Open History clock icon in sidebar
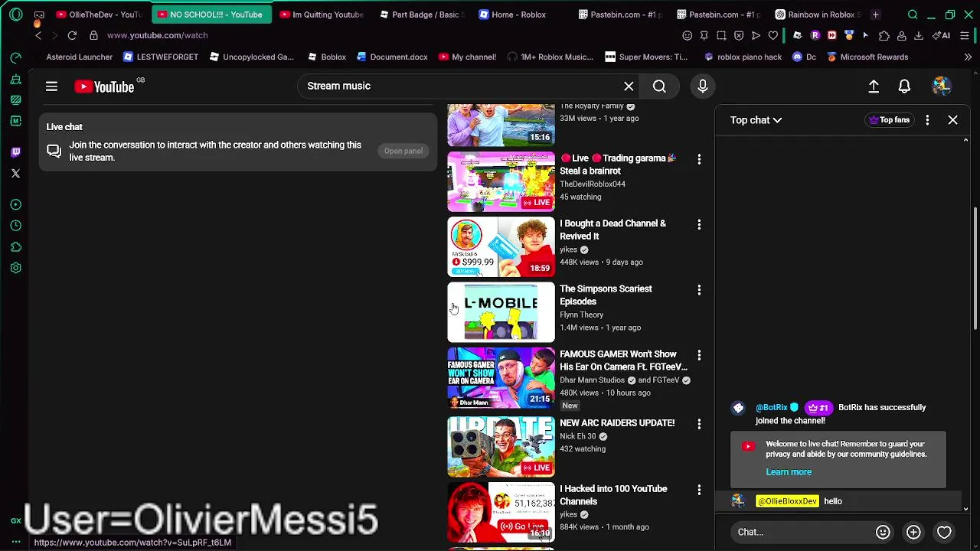This screenshot has width=980, height=551. click(16, 226)
